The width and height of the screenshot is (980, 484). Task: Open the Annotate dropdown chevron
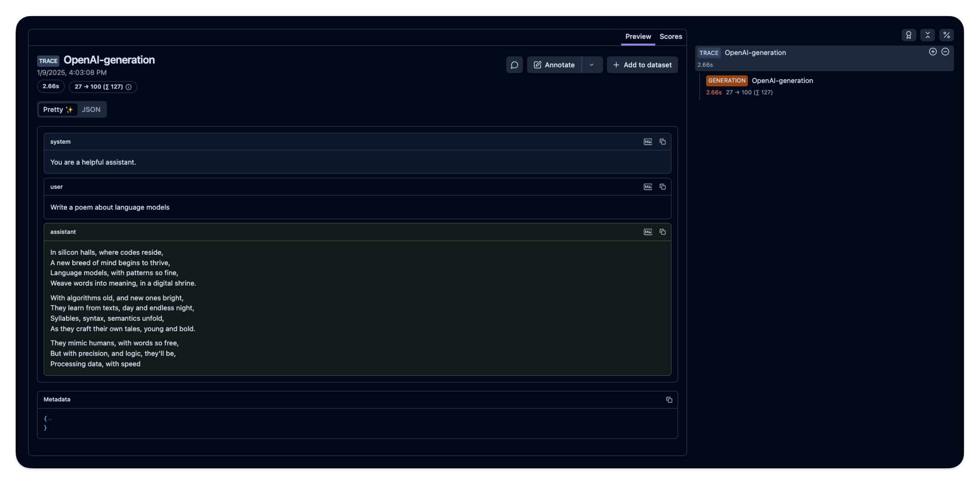tap(592, 65)
